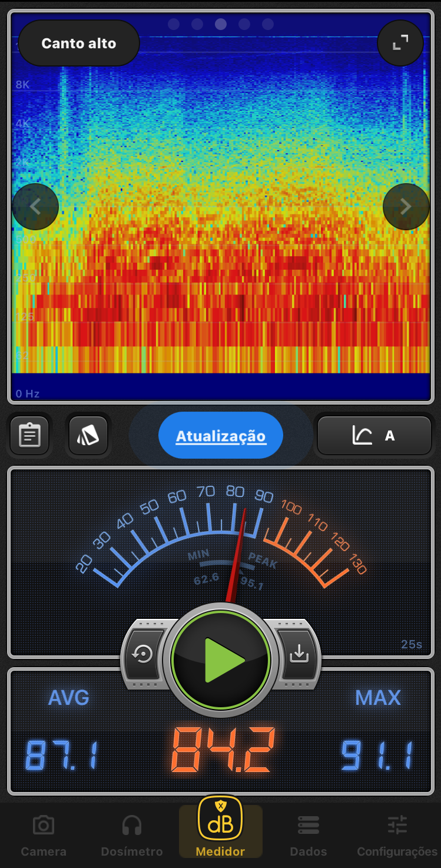The height and width of the screenshot is (868, 441).
Task: Start measurement with green play button
Action: (221, 660)
